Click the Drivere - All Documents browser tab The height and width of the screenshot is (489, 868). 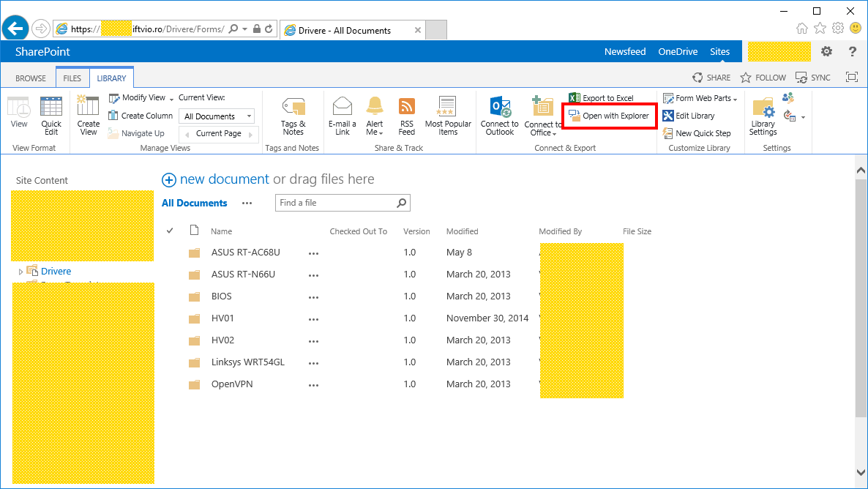[353, 31]
